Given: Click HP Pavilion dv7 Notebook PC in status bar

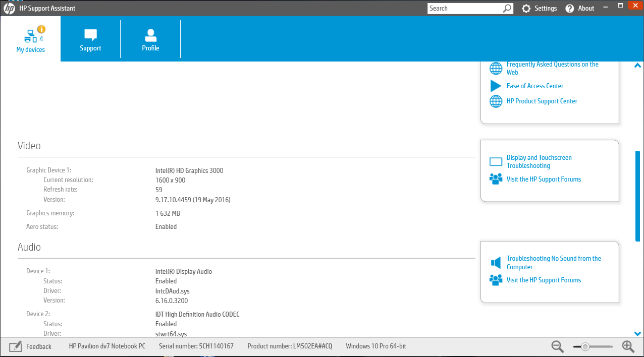Looking at the screenshot, I should (x=107, y=346).
